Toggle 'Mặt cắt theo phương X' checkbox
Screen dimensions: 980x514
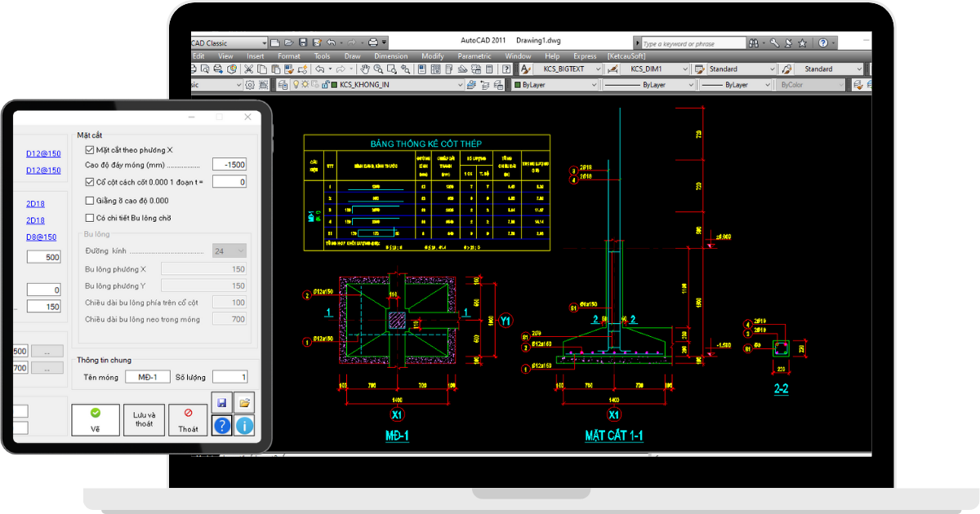click(x=90, y=150)
